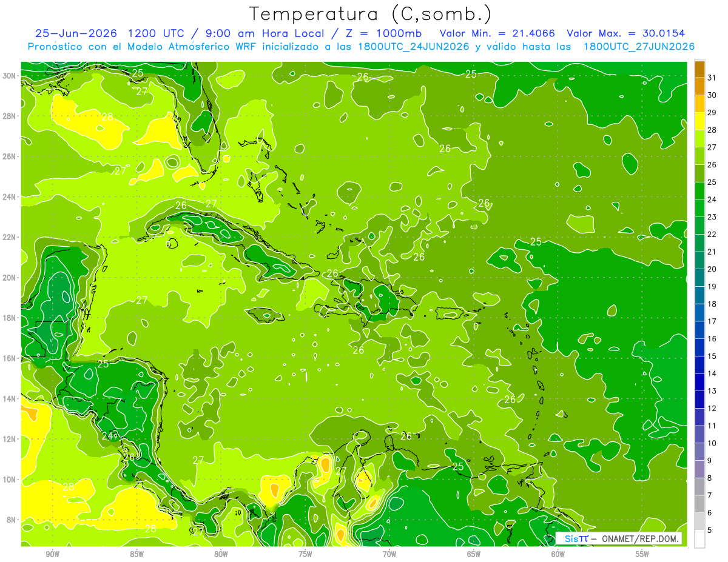Image resolution: width=728 pixels, height=562 pixels.
Task: Pick the legend swatch between 22 and 23
Action: click(x=700, y=226)
